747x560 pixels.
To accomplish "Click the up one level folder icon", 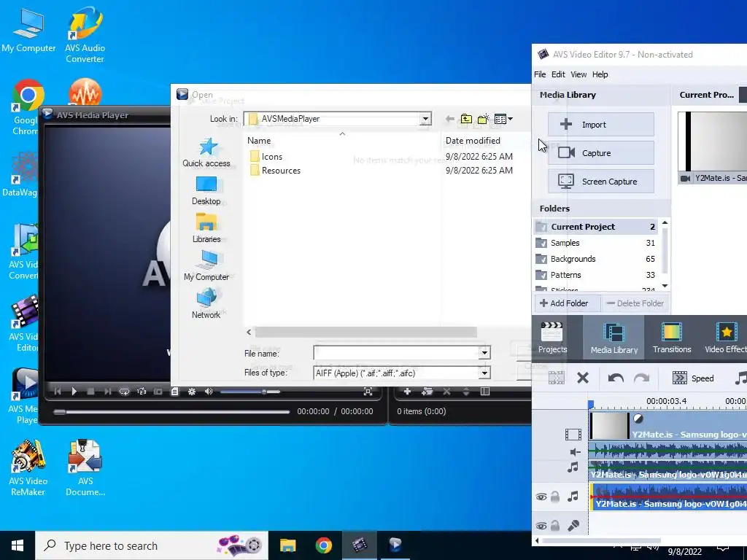I will click(x=466, y=119).
